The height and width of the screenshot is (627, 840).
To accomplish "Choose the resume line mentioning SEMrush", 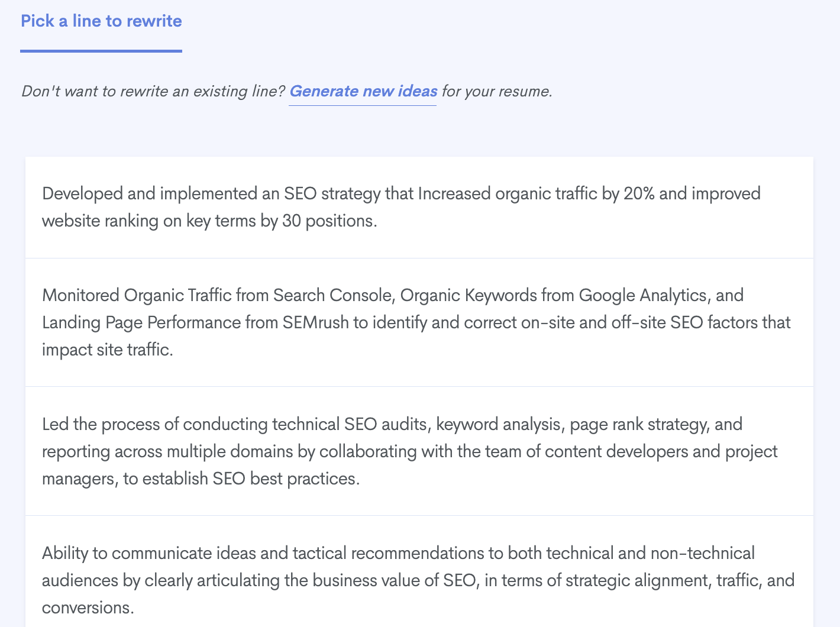I will (419, 322).
